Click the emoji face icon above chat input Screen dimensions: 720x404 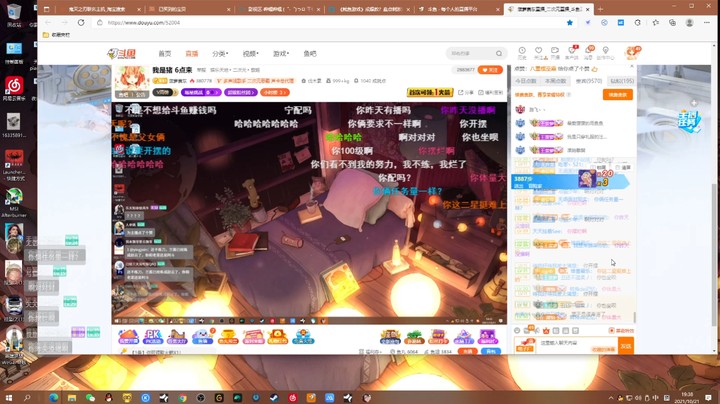pyautogui.click(x=518, y=331)
